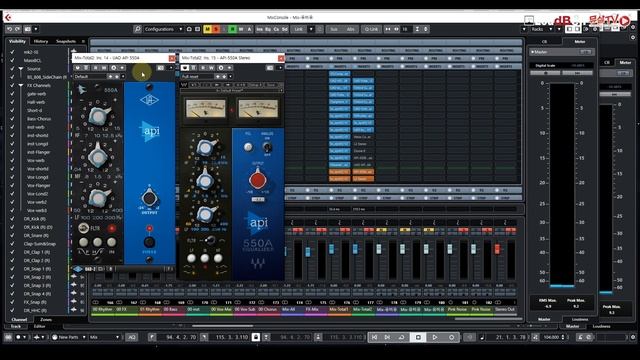Toggle visibility checkmark for inst-verb
The width and height of the screenshot is (640, 360).
(12, 127)
